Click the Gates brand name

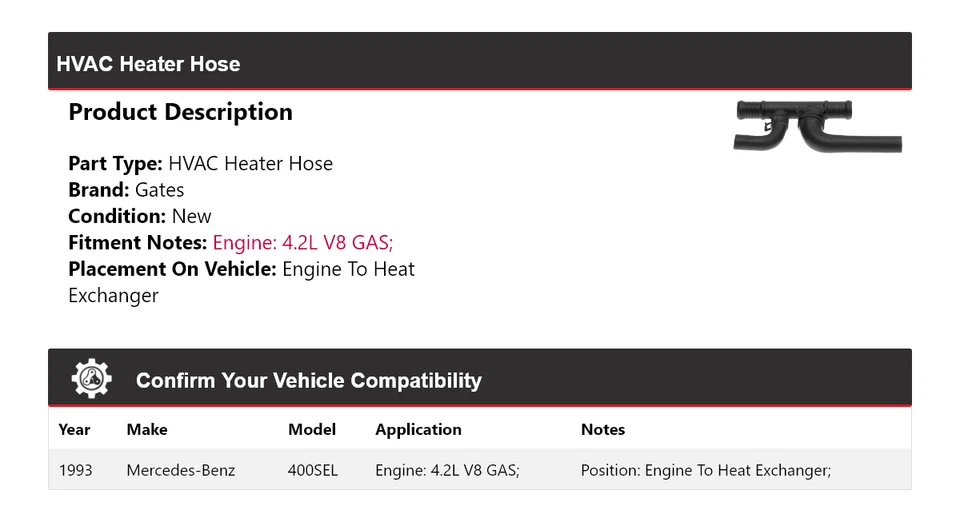click(x=159, y=190)
